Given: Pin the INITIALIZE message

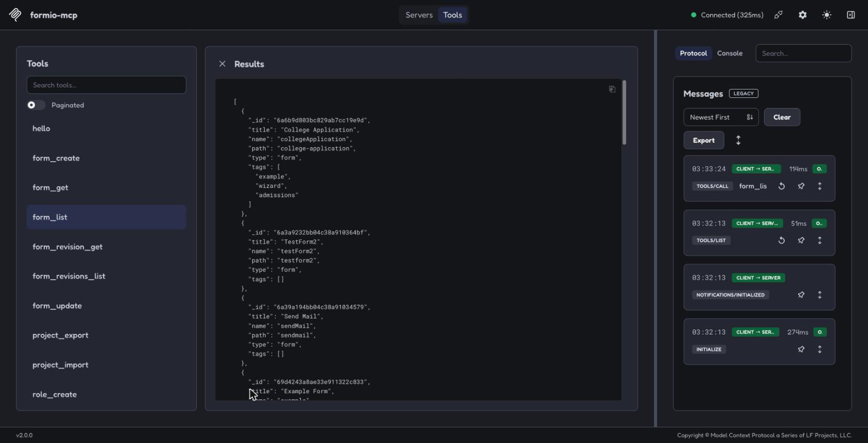Looking at the screenshot, I should (x=801, y=349).
